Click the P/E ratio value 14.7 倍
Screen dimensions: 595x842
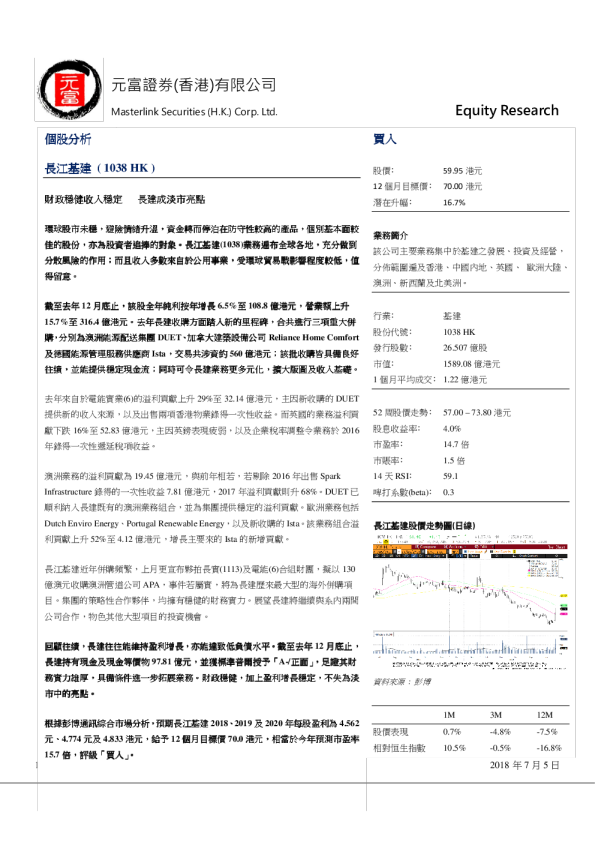coord(456,444)
